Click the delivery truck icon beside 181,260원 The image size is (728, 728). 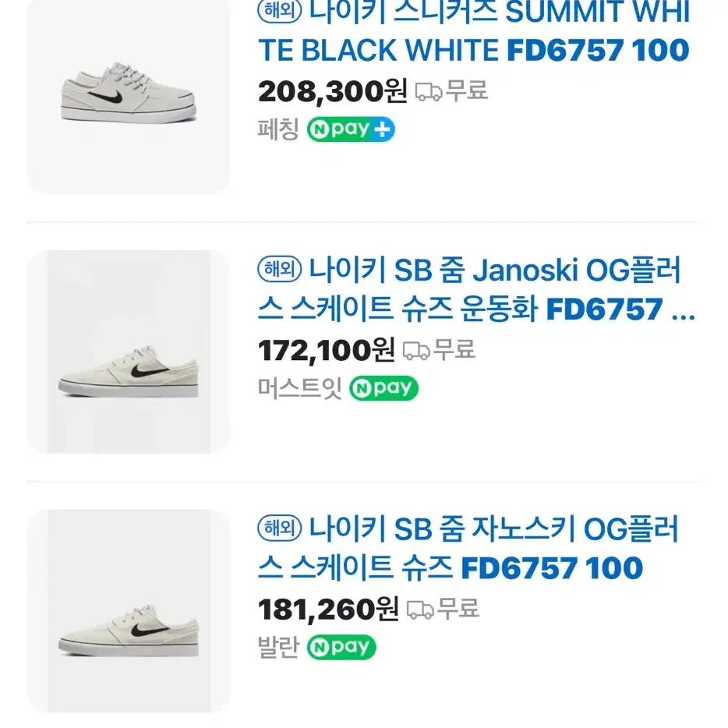[420, 610]
